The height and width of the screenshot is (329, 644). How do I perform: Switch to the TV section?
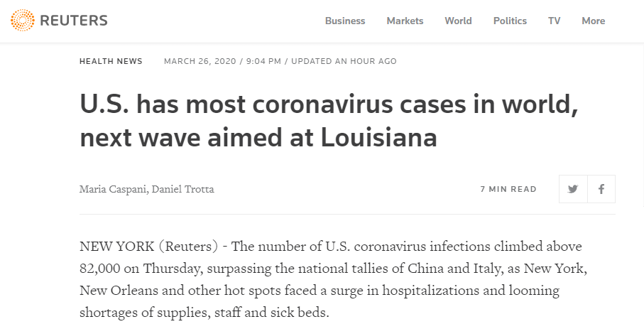554,21
